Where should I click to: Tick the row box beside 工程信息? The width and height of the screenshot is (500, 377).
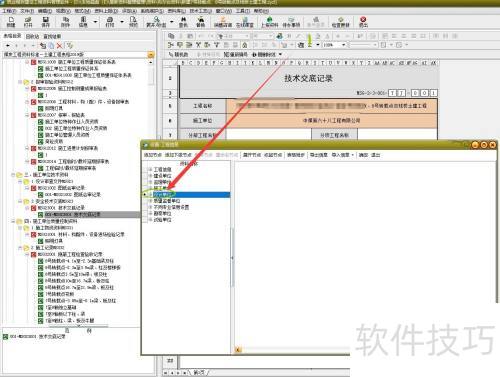click(x=145, y=169)
